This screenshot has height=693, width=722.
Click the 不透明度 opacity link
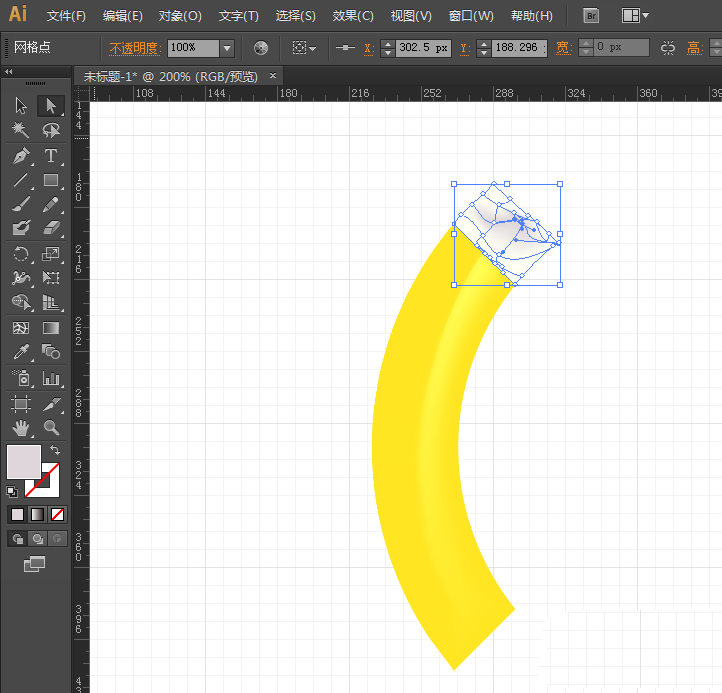pyautogui.click(x=135, y=48)
